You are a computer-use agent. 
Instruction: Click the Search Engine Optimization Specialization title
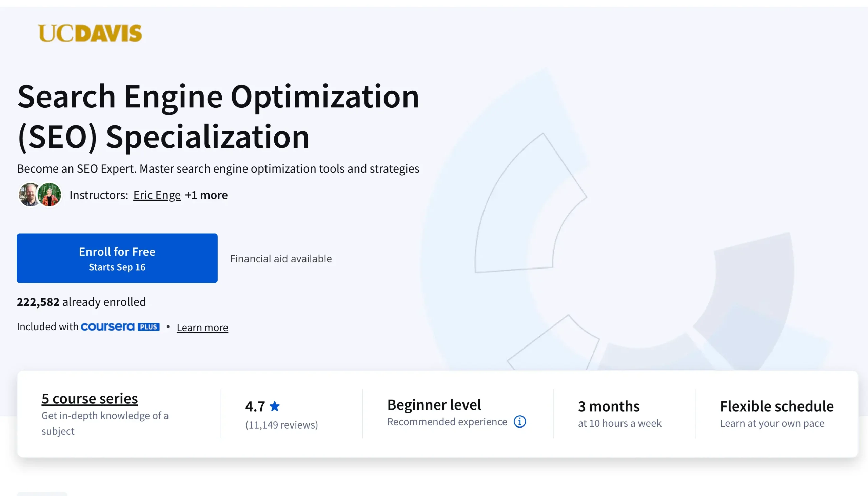[218, 116]
